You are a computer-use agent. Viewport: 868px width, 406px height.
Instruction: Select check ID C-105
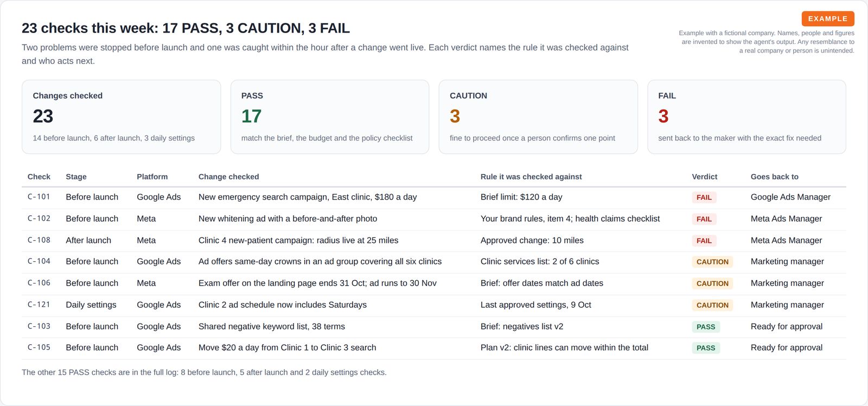pos(39,347)
